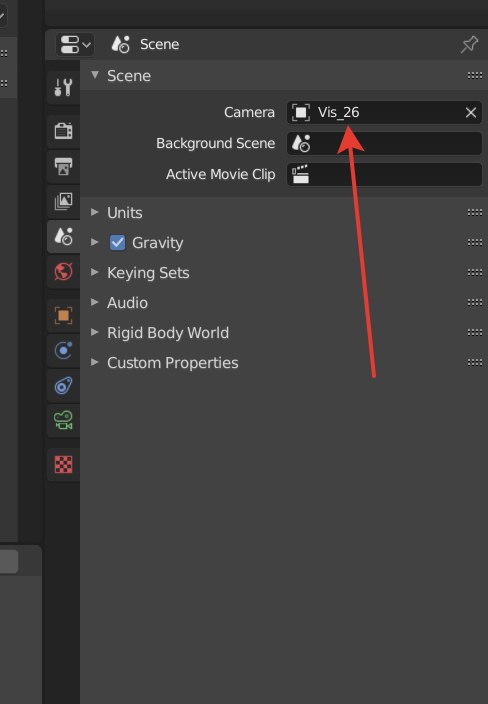This screenshot has width=488, height=704.
Task: Expand the Custom Properties panel
Action: [95, 362]
